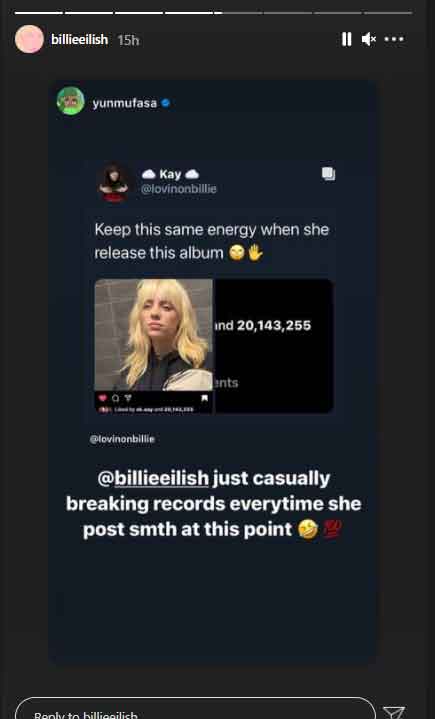Open yunmufasa's green avatar
The width and height of the screenshot is (435, 719).
click(71, 101)
